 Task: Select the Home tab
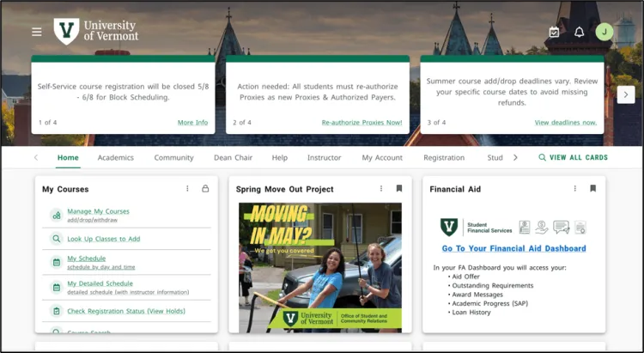pyautogui.click(x=68, y=157)
